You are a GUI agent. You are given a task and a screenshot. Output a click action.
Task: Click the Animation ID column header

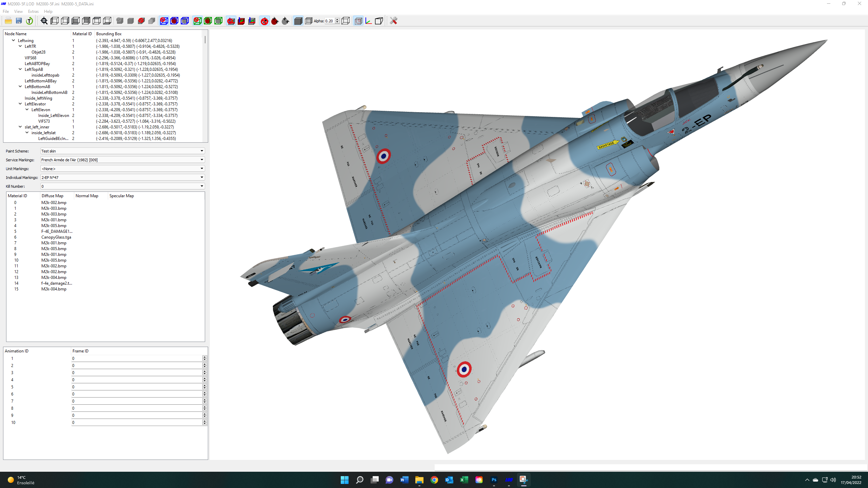tap(37, 351)
